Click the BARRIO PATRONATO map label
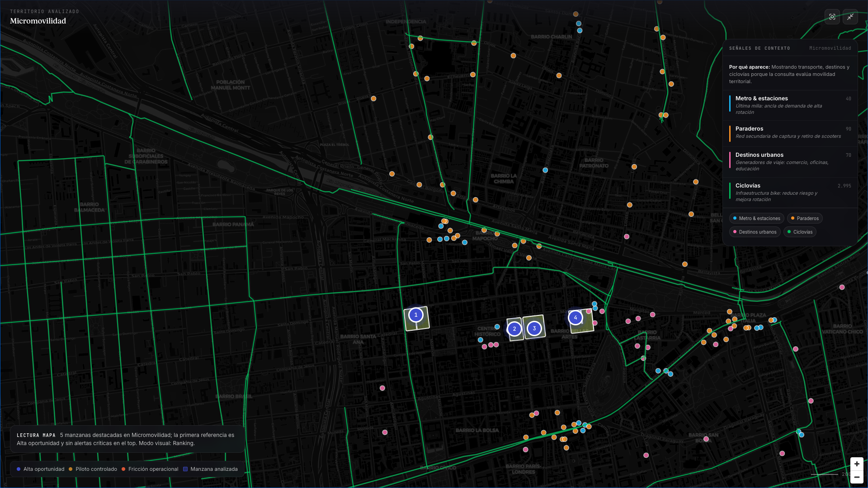Viewport: 868px width, 488px height. pyautogui.click(x=594, y=163)
